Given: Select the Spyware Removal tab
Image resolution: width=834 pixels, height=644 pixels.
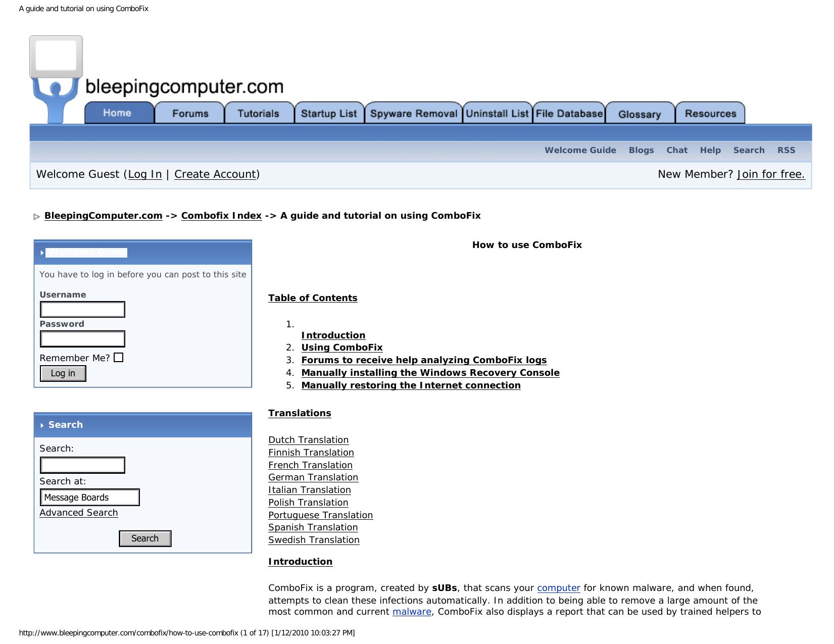Looking at the screenshot, I should (x=414, y=113).
